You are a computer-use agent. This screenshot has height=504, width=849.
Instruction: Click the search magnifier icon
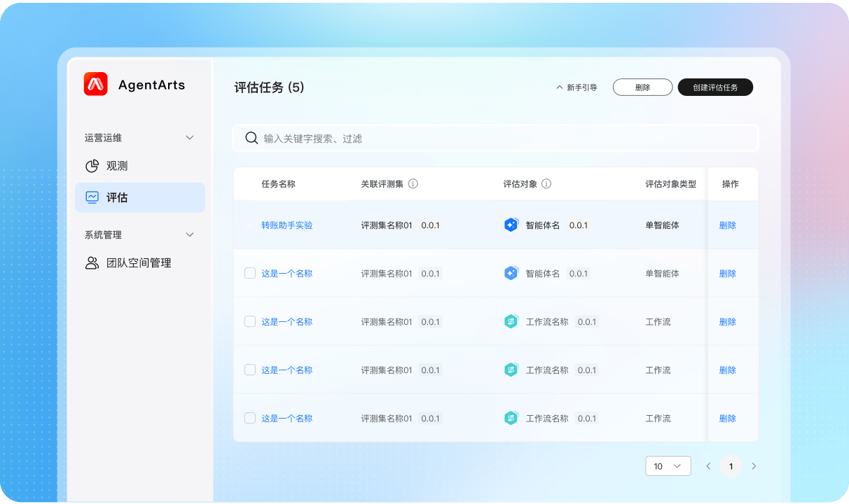[251, 138]
